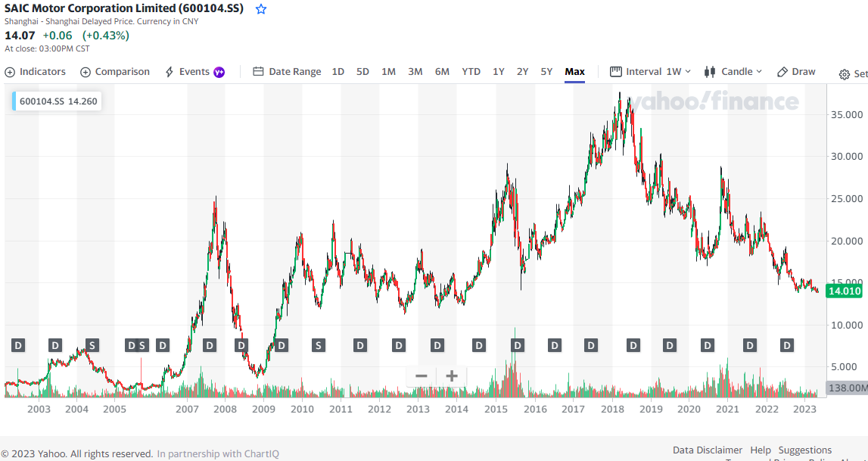Click split marker just before 2006
Image resolution: width=868 pixels, height=461 pixels.
pos(142,346)
